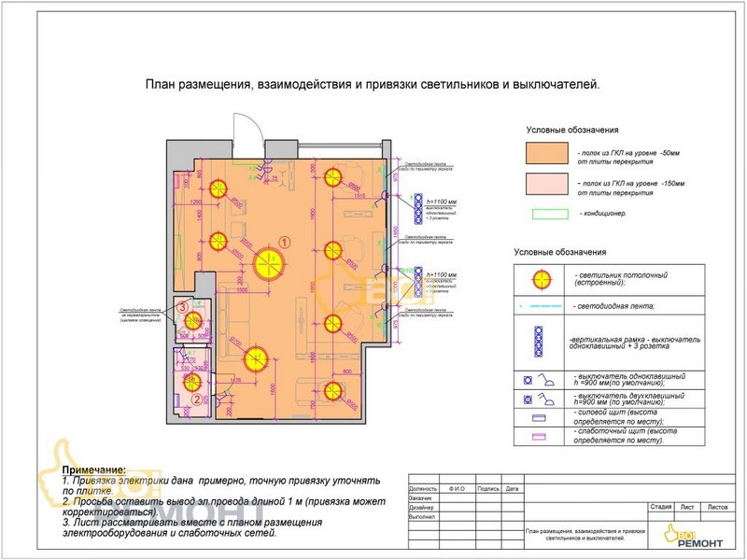Click the 'слаботочный щит (высота определяется по месту)' text
Viewport: 747px width, 560px height.
tap(625, 436)
